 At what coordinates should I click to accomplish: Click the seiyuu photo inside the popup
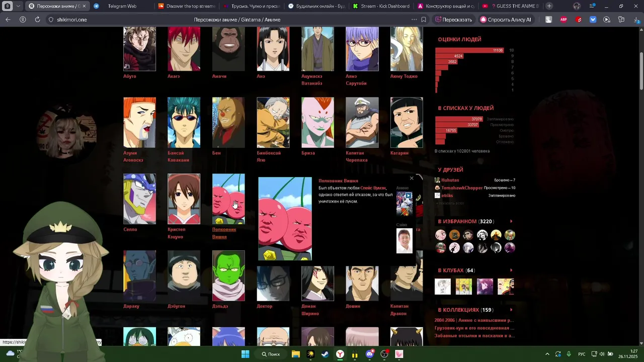click(x=404, y=241)
